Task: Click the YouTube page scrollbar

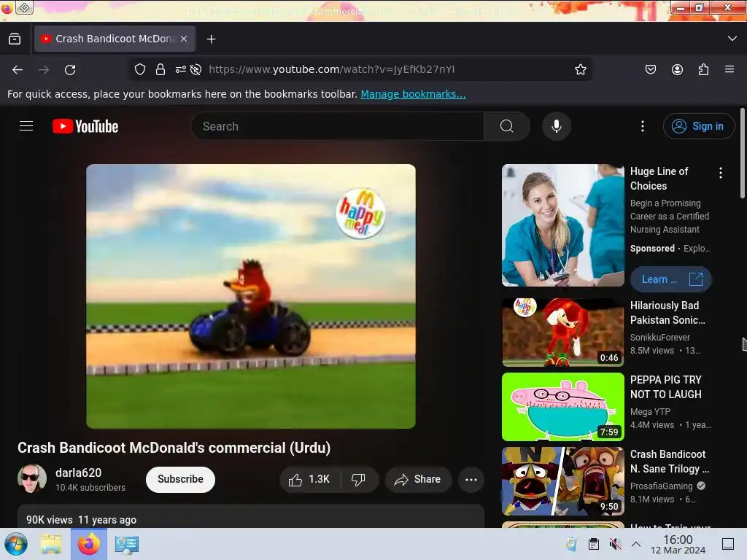Action: click(742, 152)
